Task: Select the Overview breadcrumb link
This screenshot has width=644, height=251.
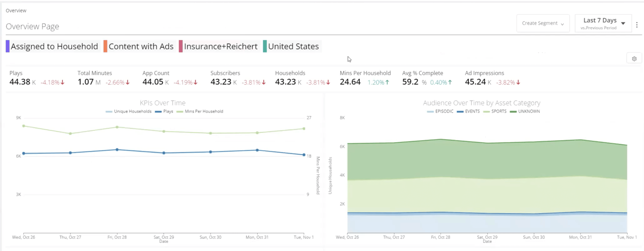Action: click(16, 10)
